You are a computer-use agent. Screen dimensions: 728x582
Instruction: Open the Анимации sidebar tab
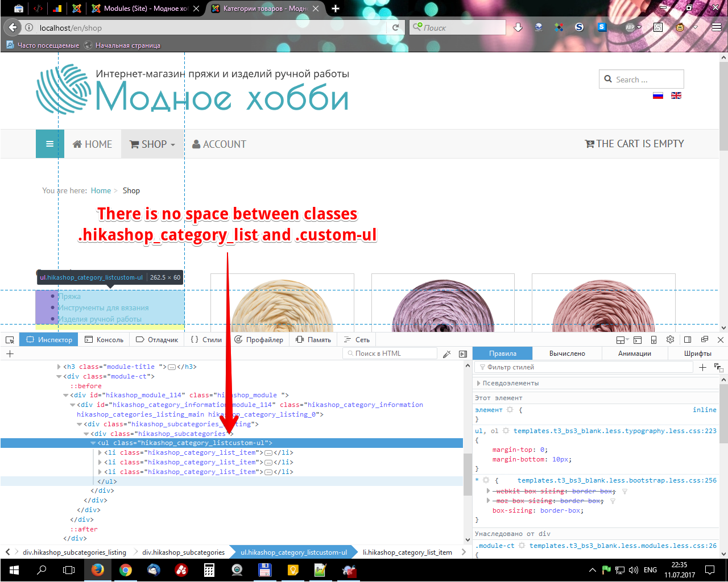pyautogui.click(x=634, y=354)
